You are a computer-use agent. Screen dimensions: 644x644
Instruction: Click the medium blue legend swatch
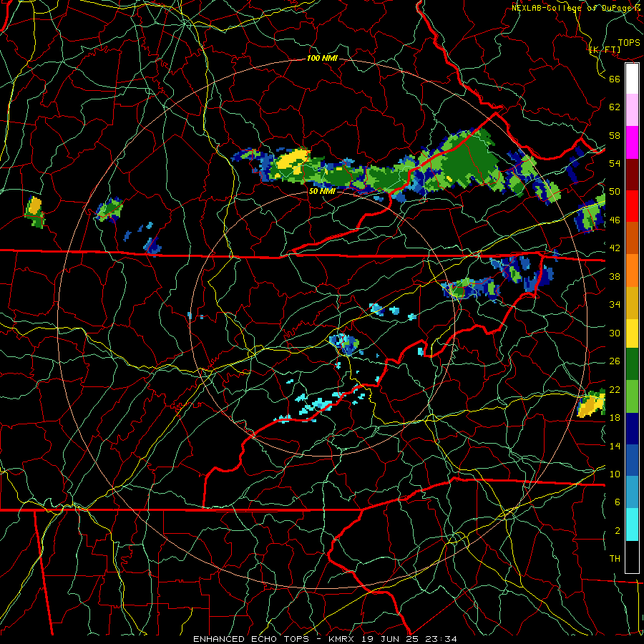(632, 460)
